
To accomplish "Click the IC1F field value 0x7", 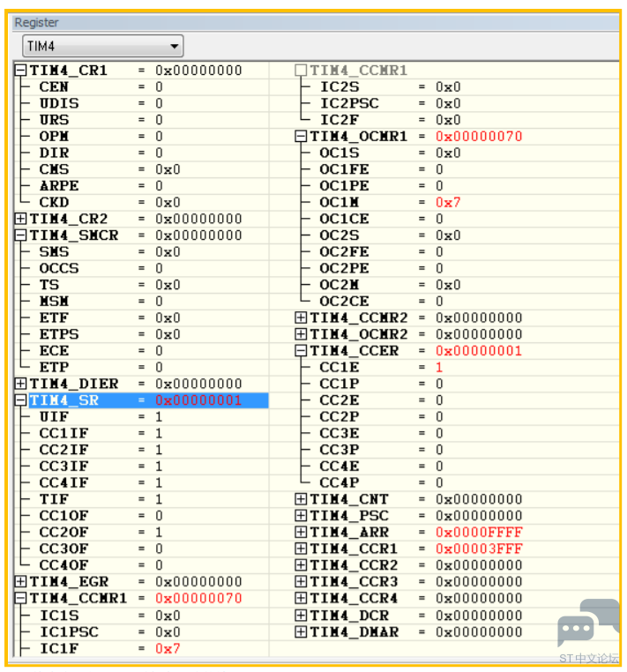I will tap(168, 648).
